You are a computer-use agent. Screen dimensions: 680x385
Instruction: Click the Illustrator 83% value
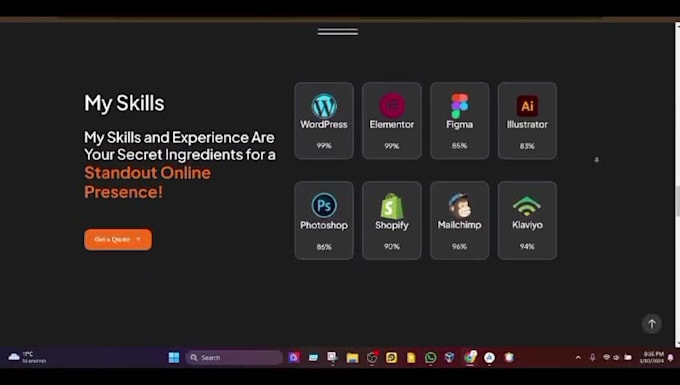click(x=527, y=146)
